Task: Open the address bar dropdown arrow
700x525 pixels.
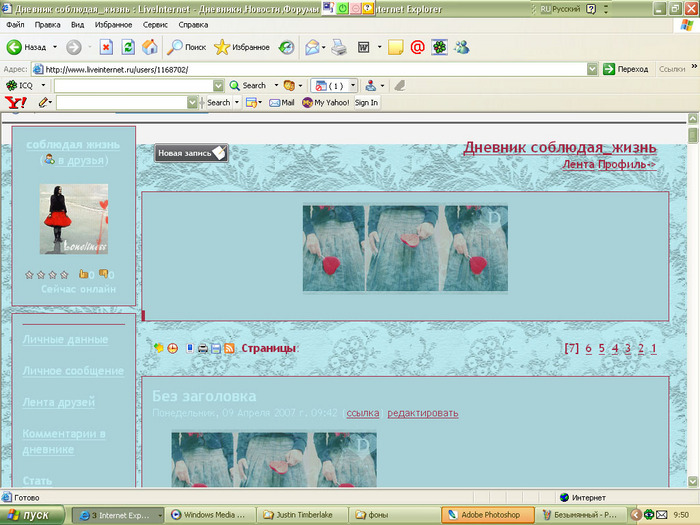Action: (x=592, y=69)
